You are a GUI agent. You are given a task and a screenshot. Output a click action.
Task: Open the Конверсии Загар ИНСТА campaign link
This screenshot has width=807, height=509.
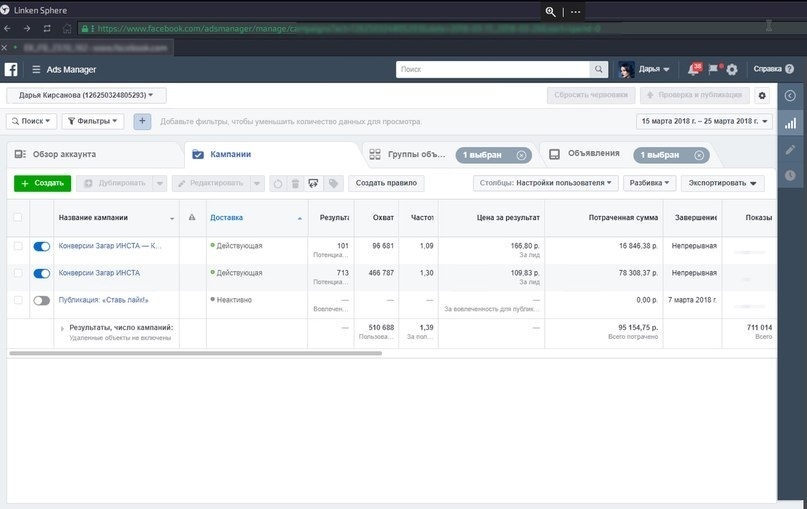pyautogui.click(x=99, y=273)
